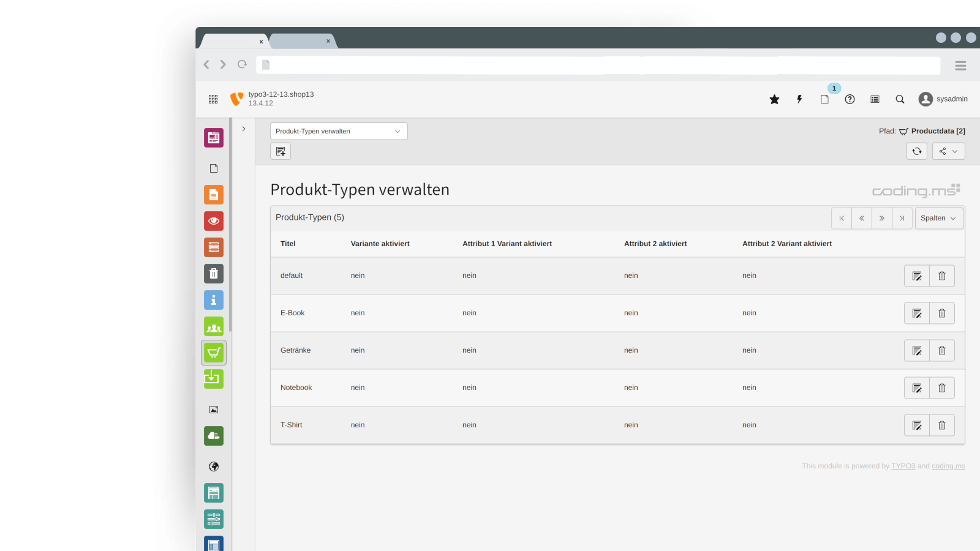Follow the TYPO3 footer link
This screenshot has height=551, width=980.
tap(903, 466)
